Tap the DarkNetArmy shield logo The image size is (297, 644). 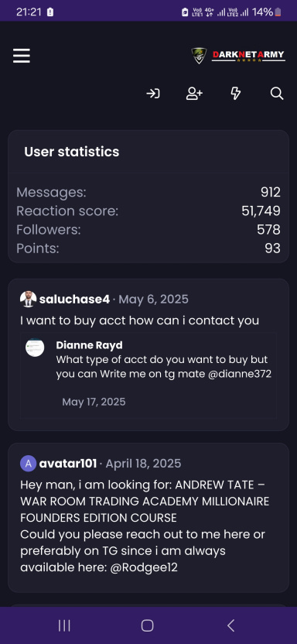point(199,56)
